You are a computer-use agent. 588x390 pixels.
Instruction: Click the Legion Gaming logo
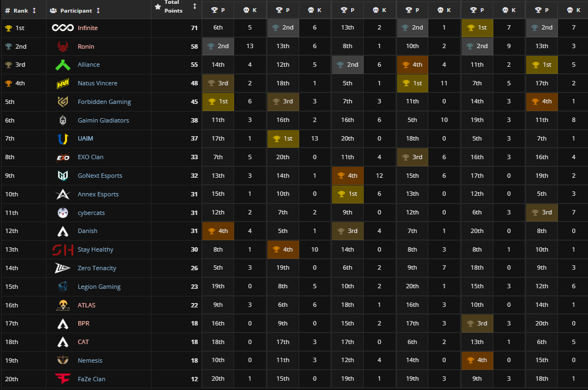pos(62,287)
